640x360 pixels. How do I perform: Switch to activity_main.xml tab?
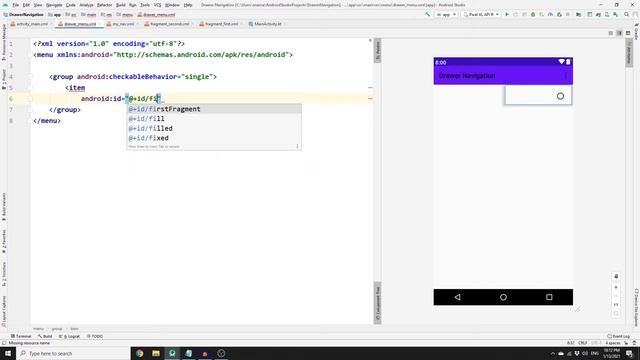pyautogui.click(x=29, y=24)
